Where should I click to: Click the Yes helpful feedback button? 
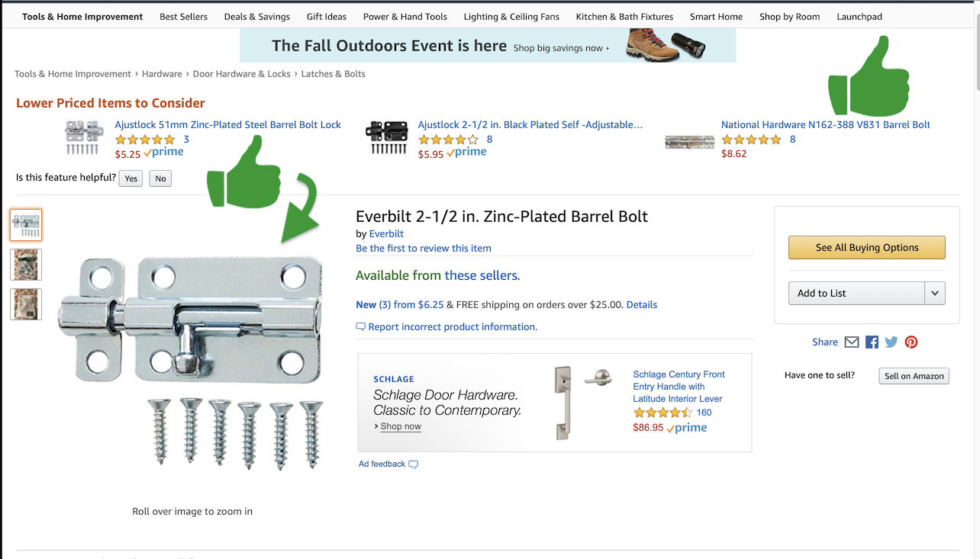click(131, 178)
